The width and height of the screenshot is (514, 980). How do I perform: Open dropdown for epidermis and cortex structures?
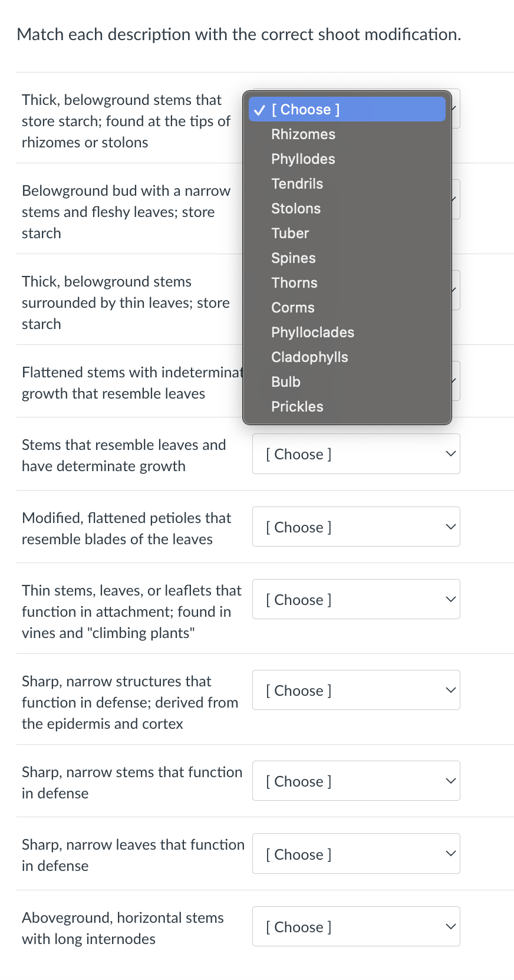[356, 690]
